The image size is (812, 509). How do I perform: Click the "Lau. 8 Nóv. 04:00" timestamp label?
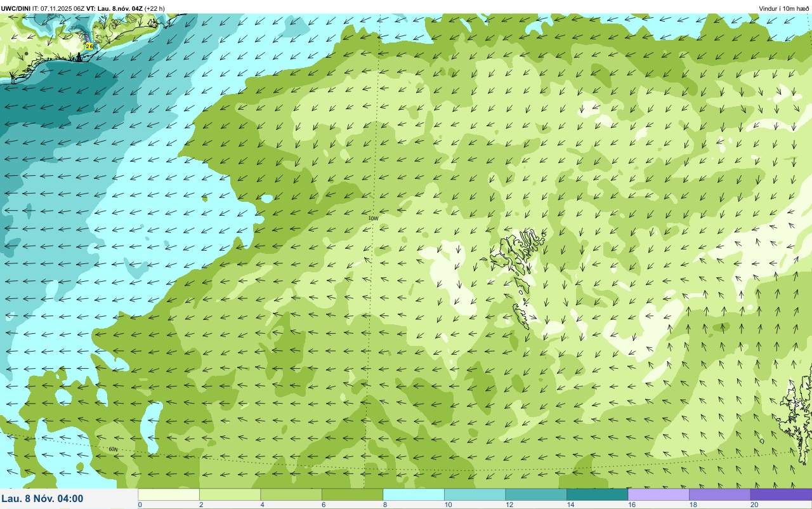coord(43,498)
